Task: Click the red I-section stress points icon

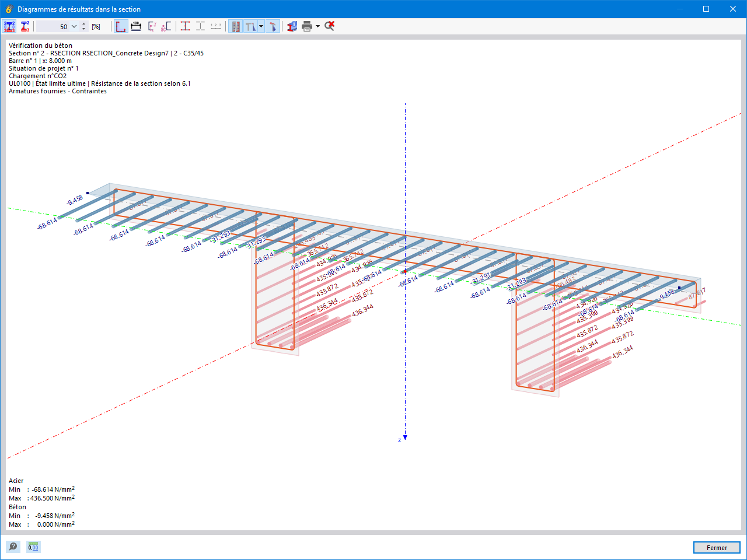Action: pyautogui.click(x=185, y=26)
